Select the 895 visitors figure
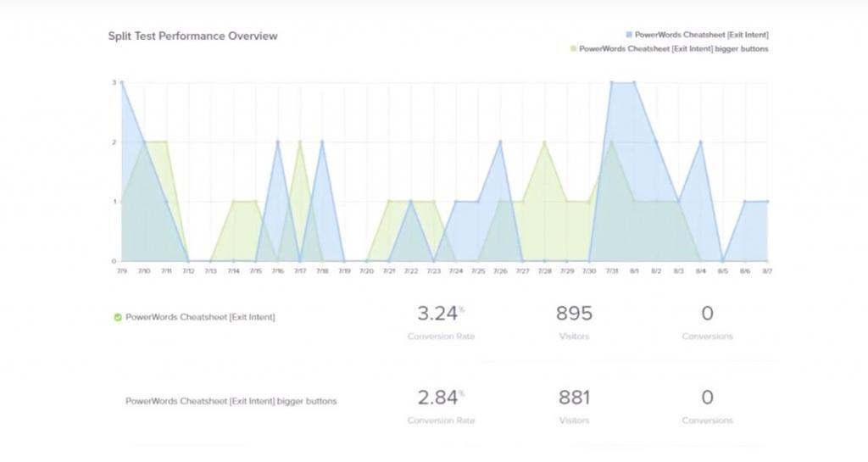 pos(574,314)
